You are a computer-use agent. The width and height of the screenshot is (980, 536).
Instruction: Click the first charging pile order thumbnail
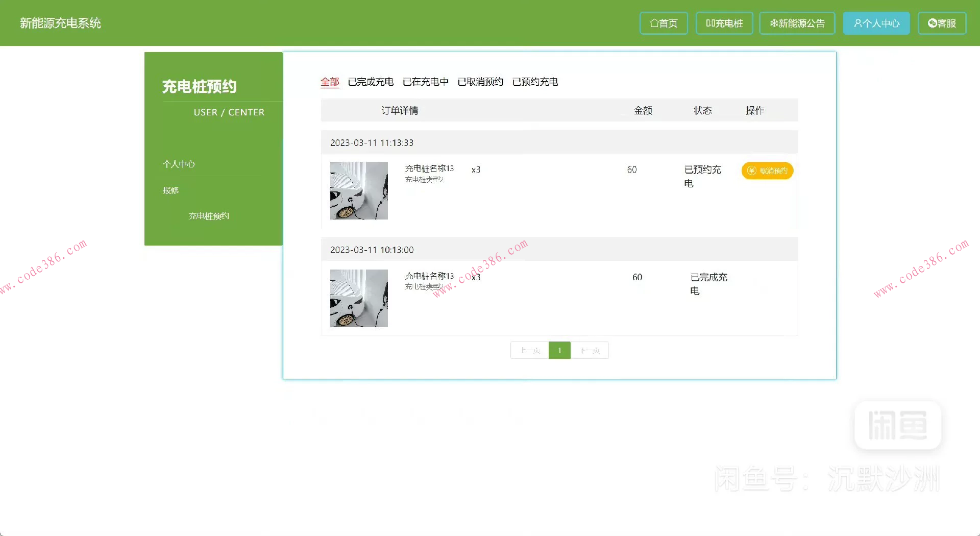pyautogui.click(x=359, y=190)
